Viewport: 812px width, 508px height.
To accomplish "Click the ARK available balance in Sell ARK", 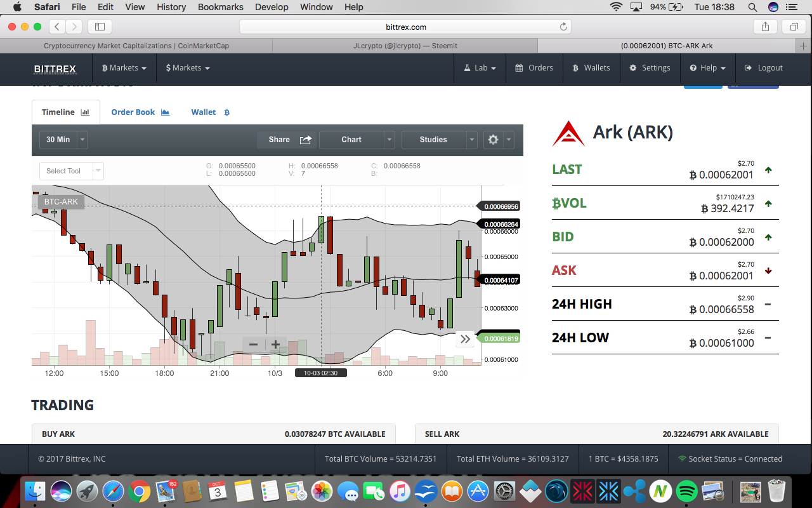I will pyautogui.click(x=716, y=434).
